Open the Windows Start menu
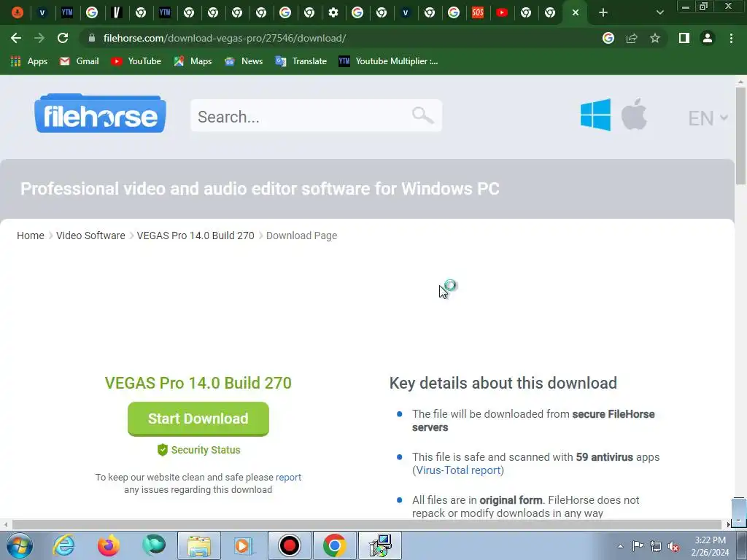This screenshot has height=560, width=747. (20, 545)
